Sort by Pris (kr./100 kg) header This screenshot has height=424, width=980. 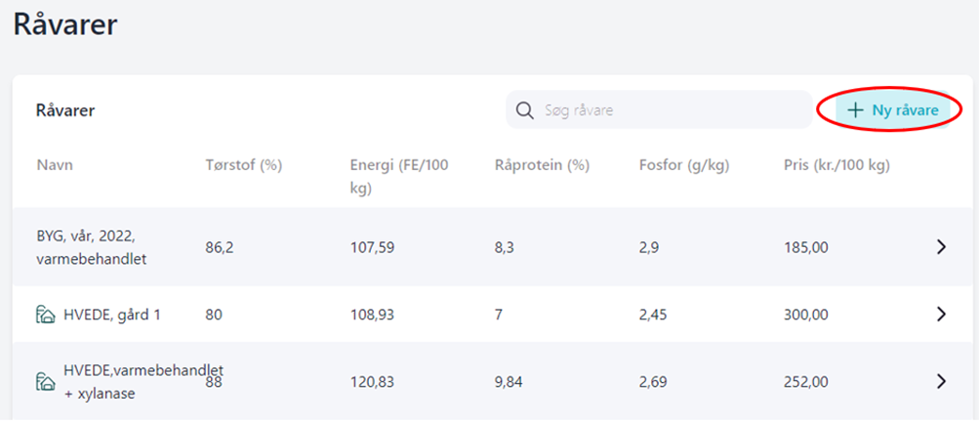[x=837, y=165]
